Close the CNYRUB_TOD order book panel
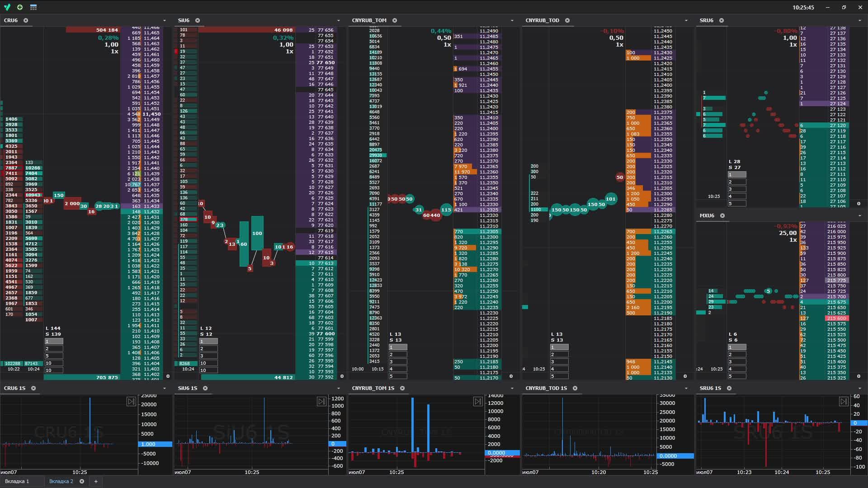Screen dimensions: 868x488 tap(567, 20)
